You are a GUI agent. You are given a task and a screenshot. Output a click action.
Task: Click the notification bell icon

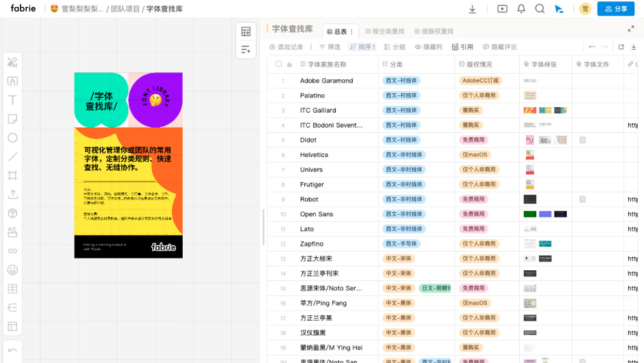pyautogui.click(x=521, y=9)
